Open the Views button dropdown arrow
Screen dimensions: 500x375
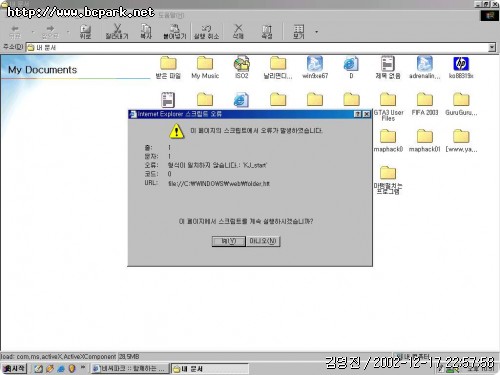(316, 32)
